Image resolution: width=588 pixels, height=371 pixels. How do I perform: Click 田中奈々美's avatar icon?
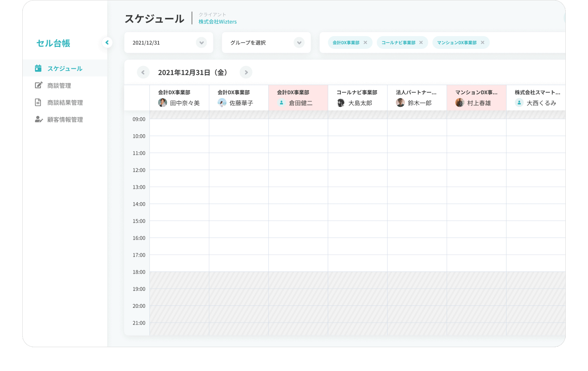coord(163,102)
